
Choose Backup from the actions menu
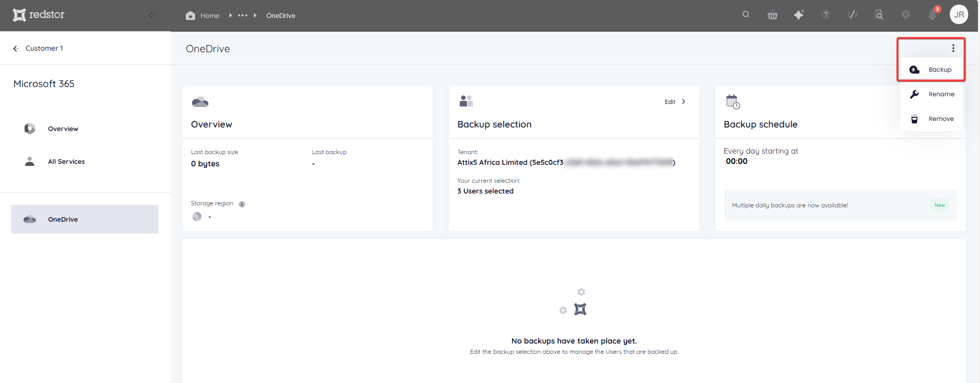coord(931,70)
